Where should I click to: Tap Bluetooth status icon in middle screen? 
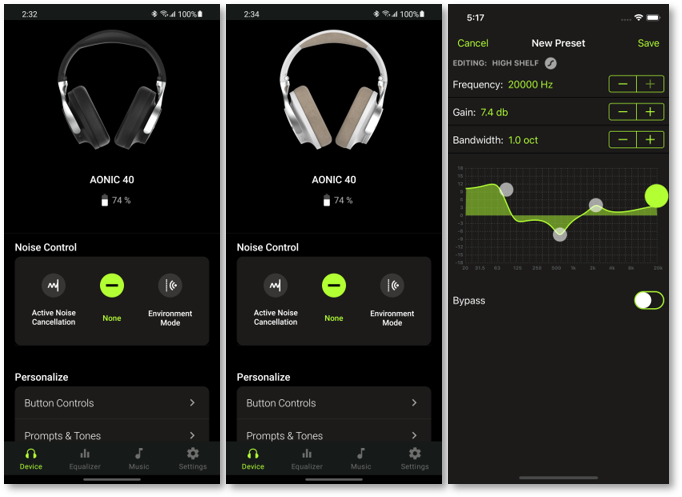point(376,14)
